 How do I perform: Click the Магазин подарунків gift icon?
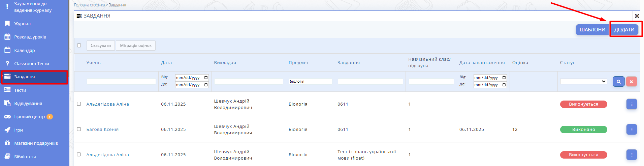[x=7, y=143]
